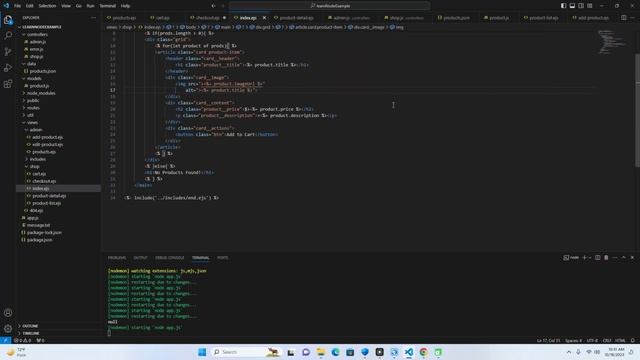Collapse the controllers folder

pyautogui.click(x=37, y=34)
